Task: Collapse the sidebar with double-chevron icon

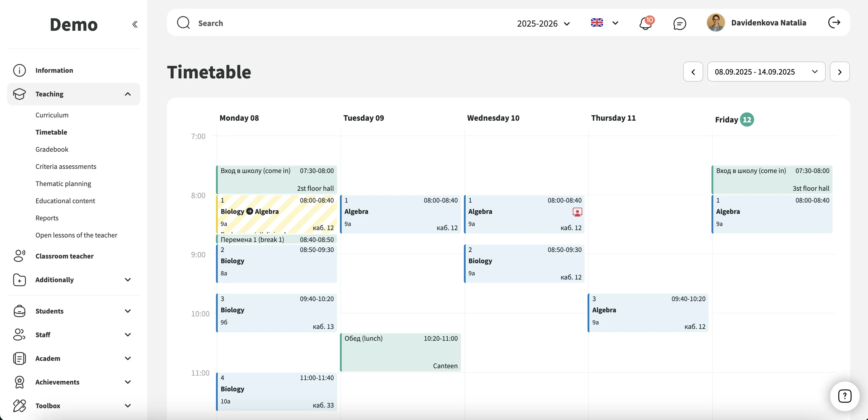Action: (135, 24)
